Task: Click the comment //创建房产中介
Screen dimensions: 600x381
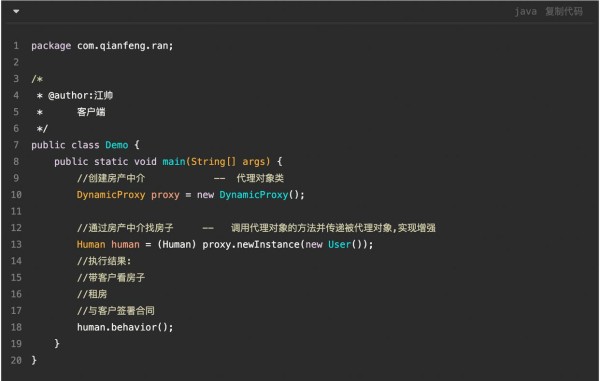Action: pyautogui.click(x=111, y=178)
